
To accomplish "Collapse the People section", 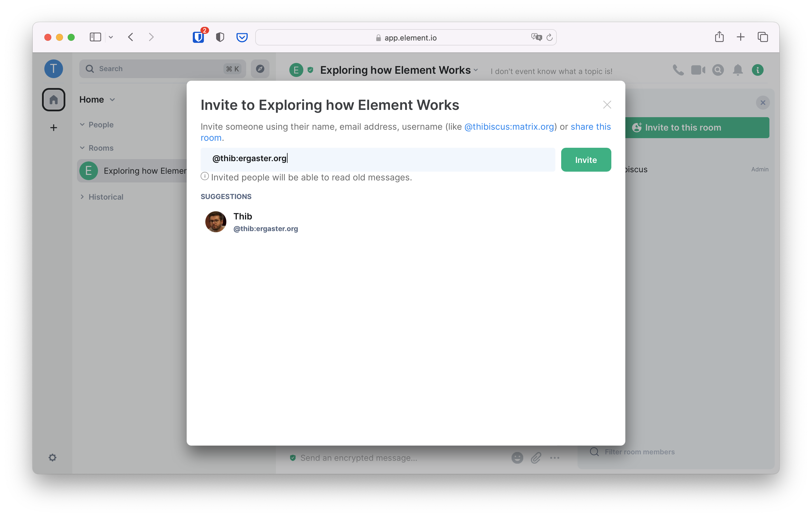I will click(82, 124).
